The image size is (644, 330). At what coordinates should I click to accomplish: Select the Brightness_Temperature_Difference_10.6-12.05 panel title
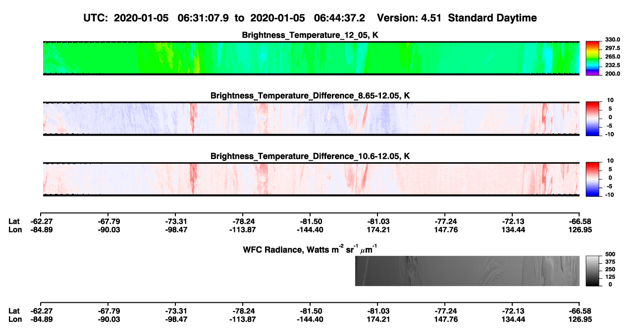311,156
